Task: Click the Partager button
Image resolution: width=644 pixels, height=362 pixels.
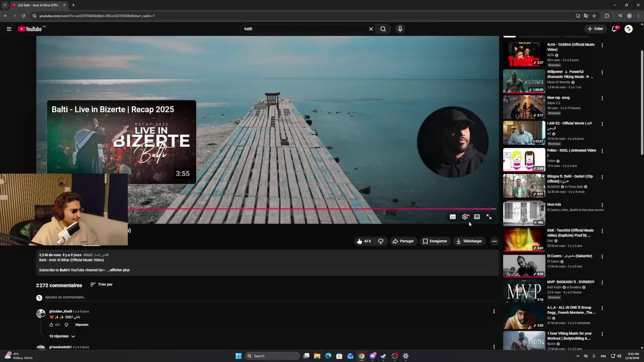Action: click(x=403, y=241)
